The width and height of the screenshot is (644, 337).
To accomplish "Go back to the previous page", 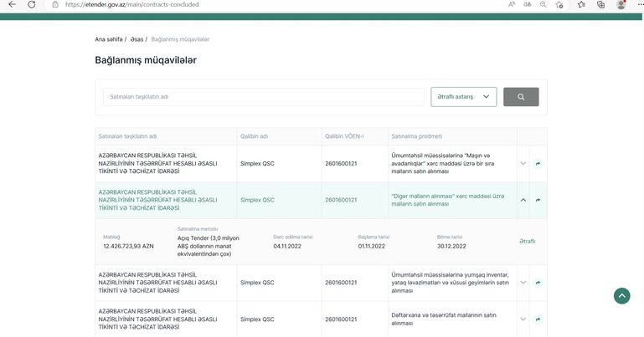I will (13, 4).
